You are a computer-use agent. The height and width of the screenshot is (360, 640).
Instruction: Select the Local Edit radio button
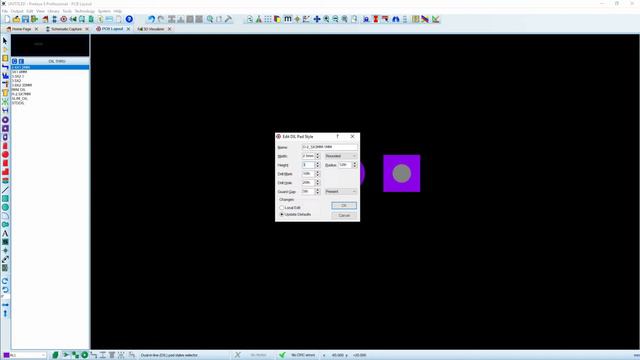click(282, 208)
